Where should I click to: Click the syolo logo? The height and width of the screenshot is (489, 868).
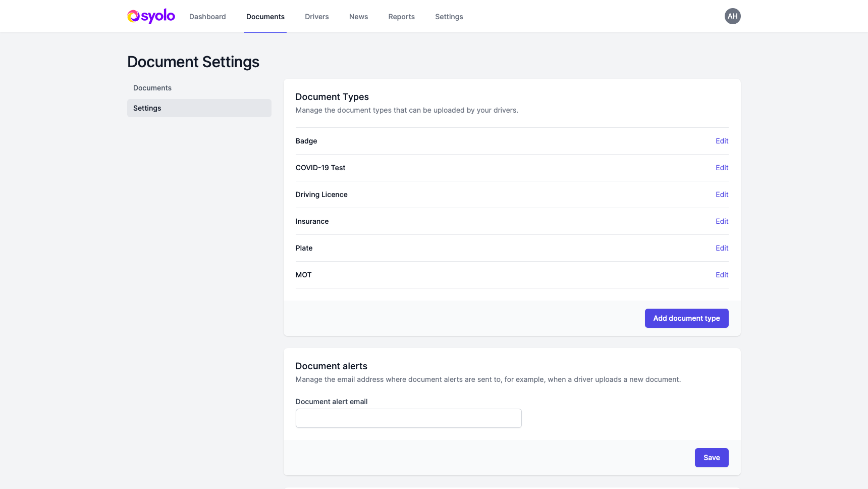151,16
